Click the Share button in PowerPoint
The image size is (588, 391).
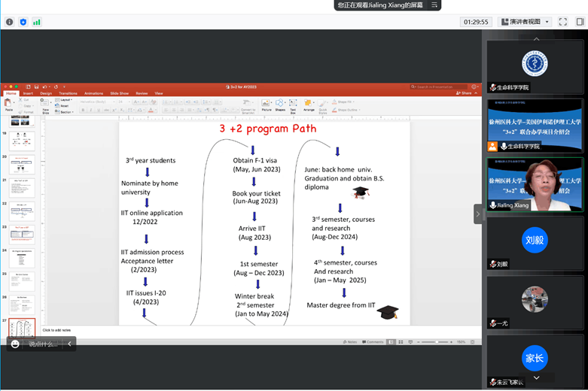(x=464, y=93)
